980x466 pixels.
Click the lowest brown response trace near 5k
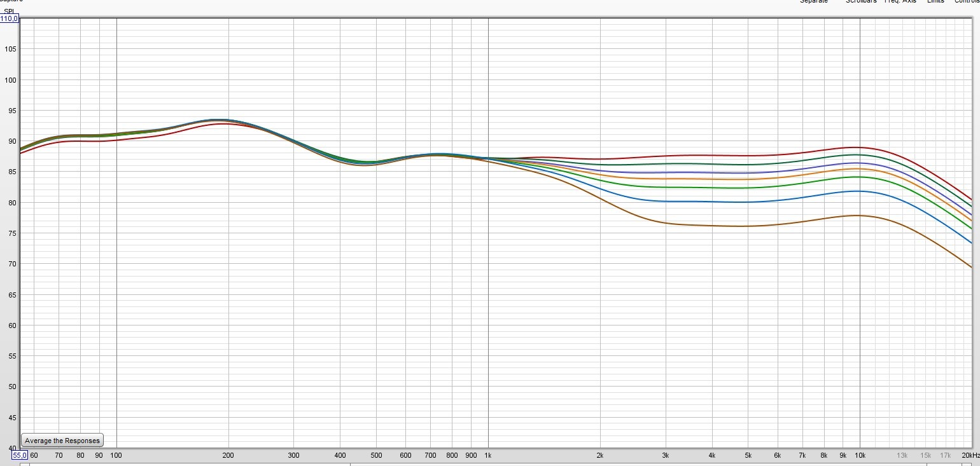pyautogui.click(x=748, y=226)
